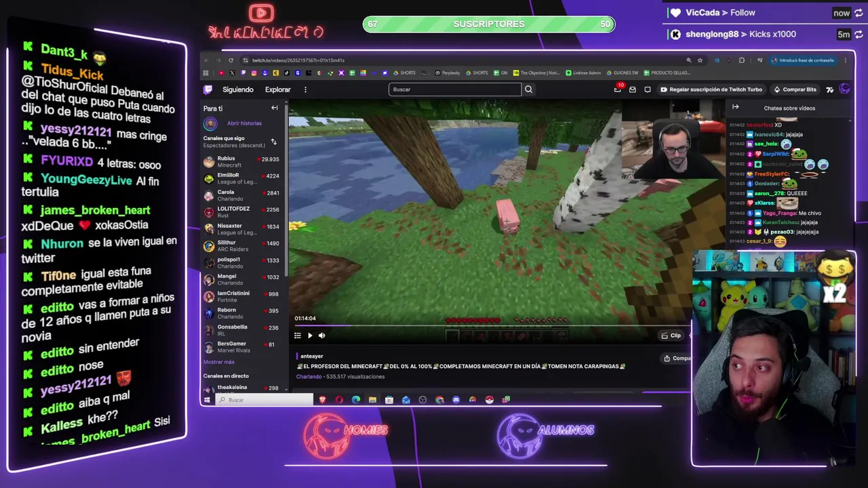
Task: Open GUIONES SW bookmark
Action: pyautogui.click(x=623, y=73)
